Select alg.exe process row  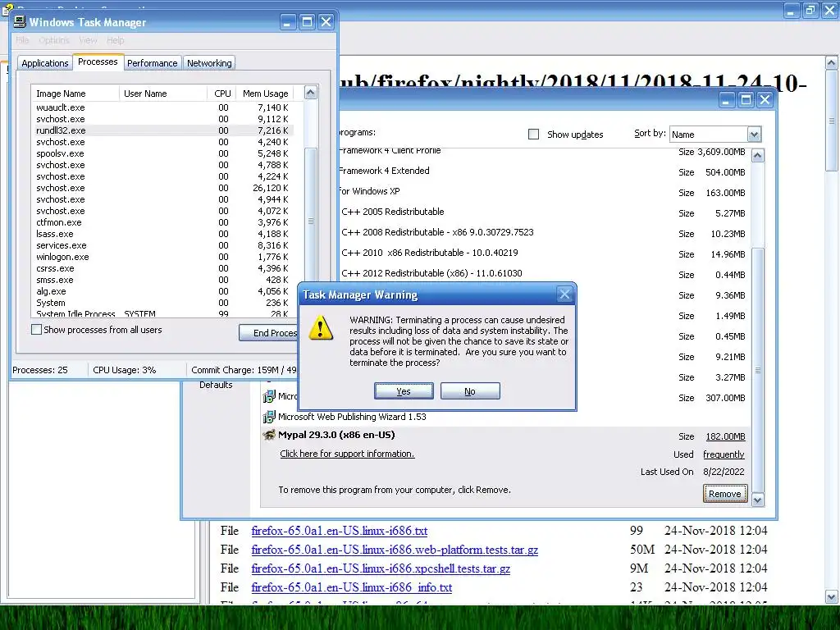click(162, 291)
